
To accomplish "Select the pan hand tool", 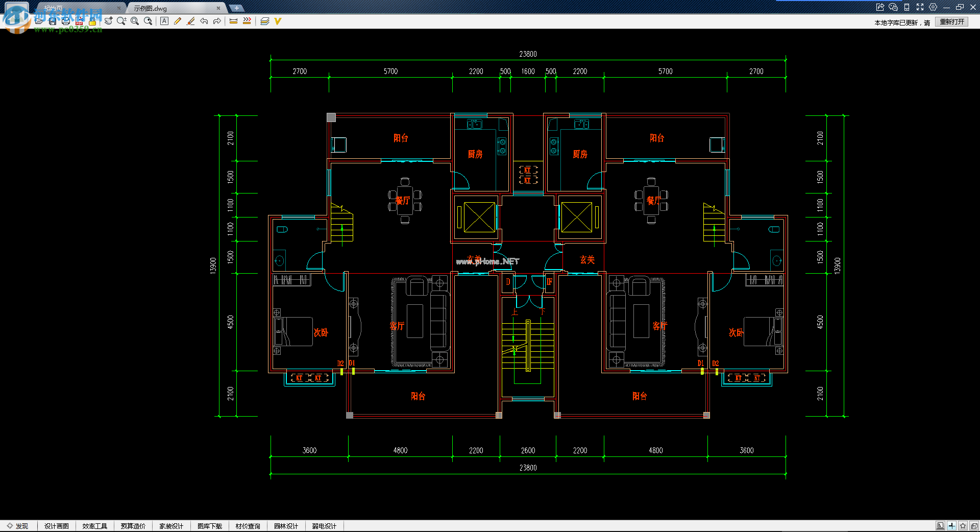I will [108, 21].
